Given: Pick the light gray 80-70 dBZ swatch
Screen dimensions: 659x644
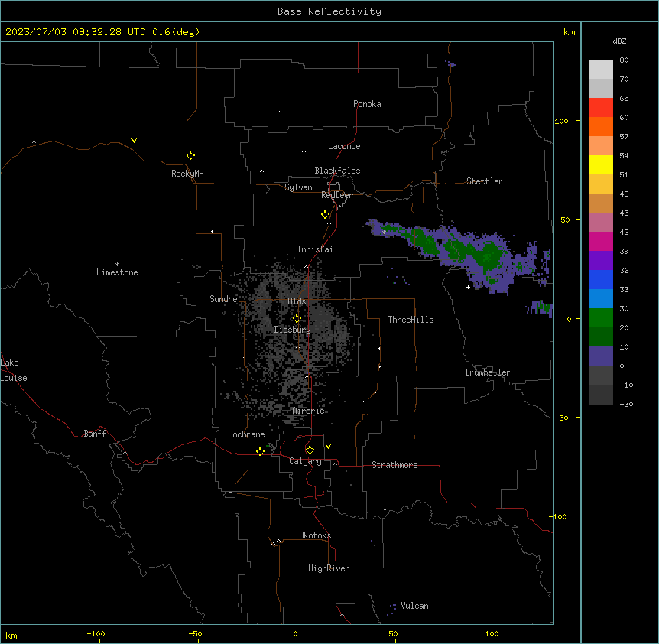Looking at the screenshot, I should point(601,70).
